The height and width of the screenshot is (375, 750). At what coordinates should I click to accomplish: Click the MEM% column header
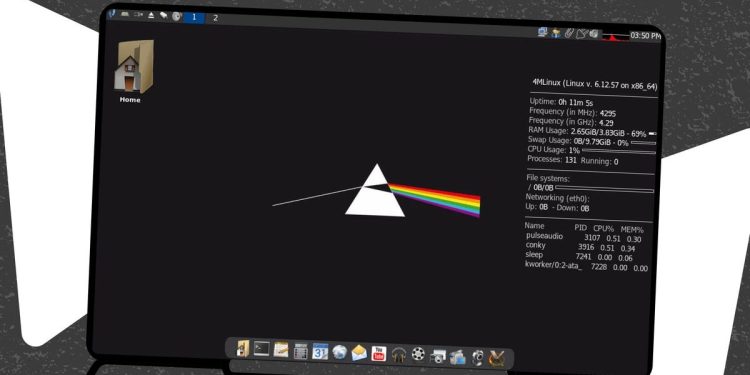coord(632,230)
